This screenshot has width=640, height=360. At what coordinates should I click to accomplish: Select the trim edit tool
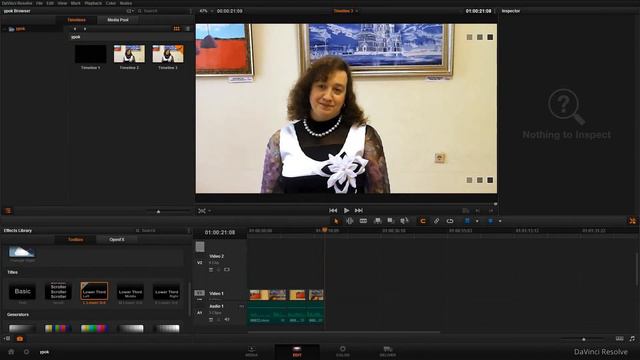(x=350, y=221)
